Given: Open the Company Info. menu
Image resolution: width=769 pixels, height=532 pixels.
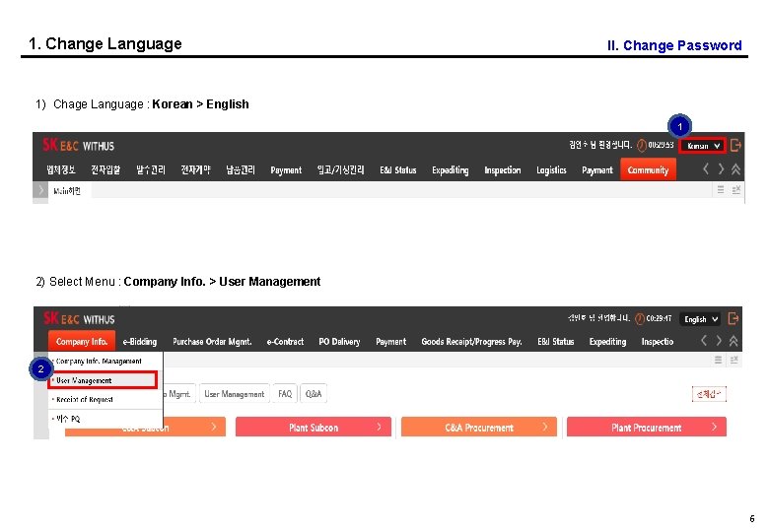Looking at the screenshot, I should click(x=82, y=341).
